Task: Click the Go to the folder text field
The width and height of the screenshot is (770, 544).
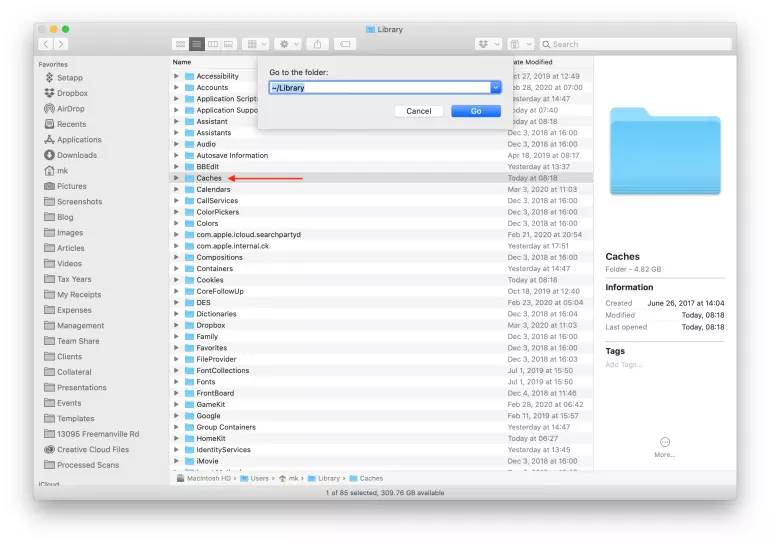Action: tap(380, 88)
